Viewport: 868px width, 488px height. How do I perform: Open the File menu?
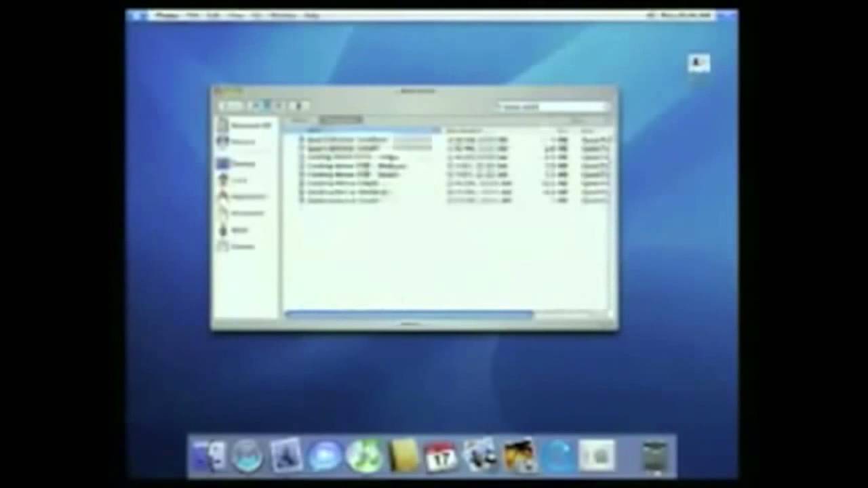pyautogui.click(x=193, y=15)
